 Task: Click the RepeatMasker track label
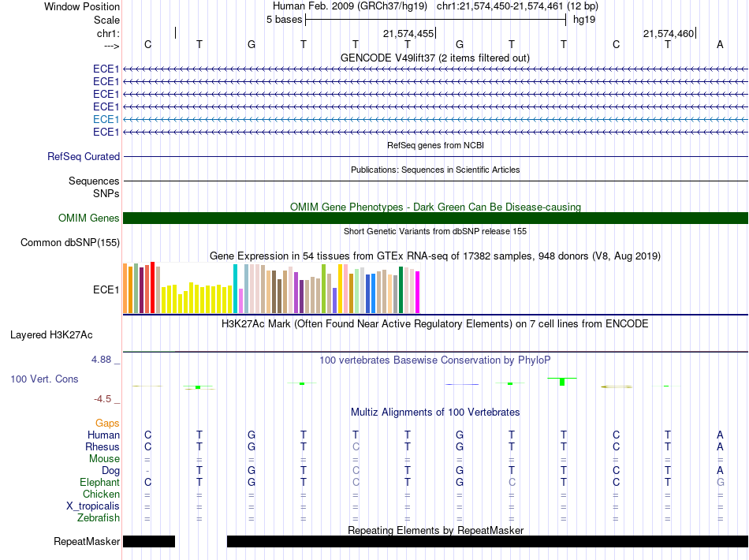(87, 542)
